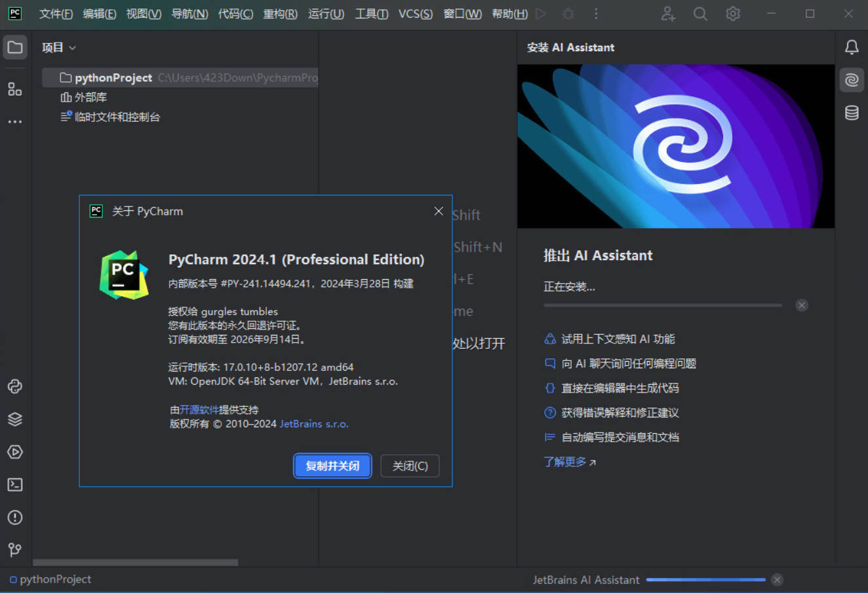
Task: Cancel the AI Assistant installation progress
Action: 801,305
